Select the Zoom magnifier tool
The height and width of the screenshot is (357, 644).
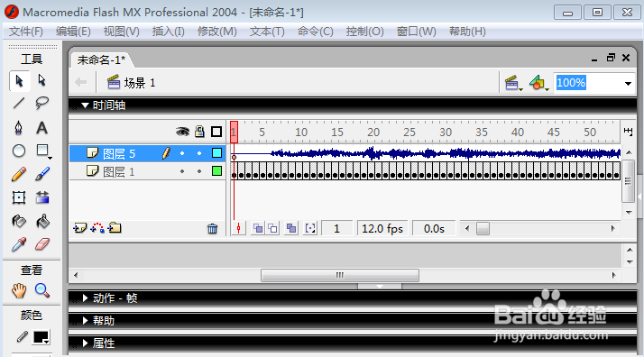(41, 290)
